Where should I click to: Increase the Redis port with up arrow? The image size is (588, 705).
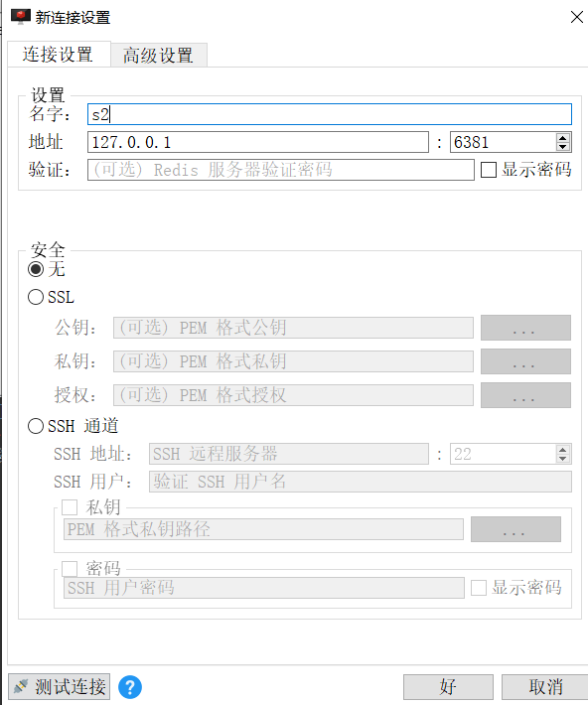point(563,138)
